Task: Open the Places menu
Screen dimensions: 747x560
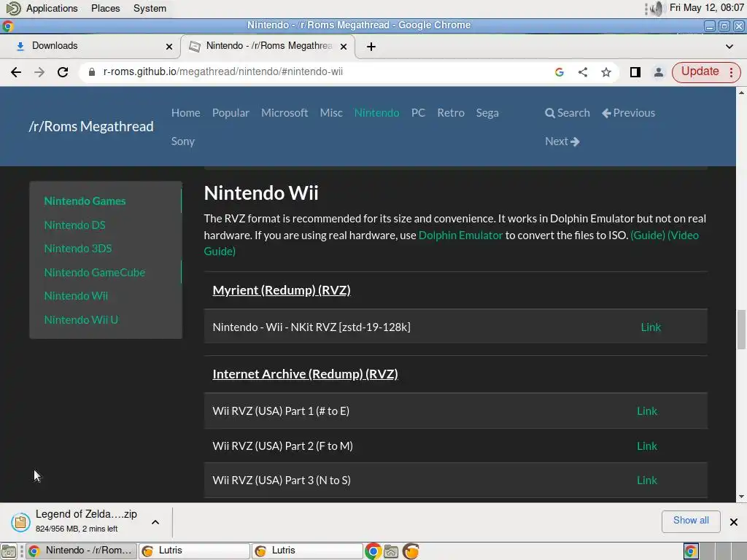Action: pos(105,8)
